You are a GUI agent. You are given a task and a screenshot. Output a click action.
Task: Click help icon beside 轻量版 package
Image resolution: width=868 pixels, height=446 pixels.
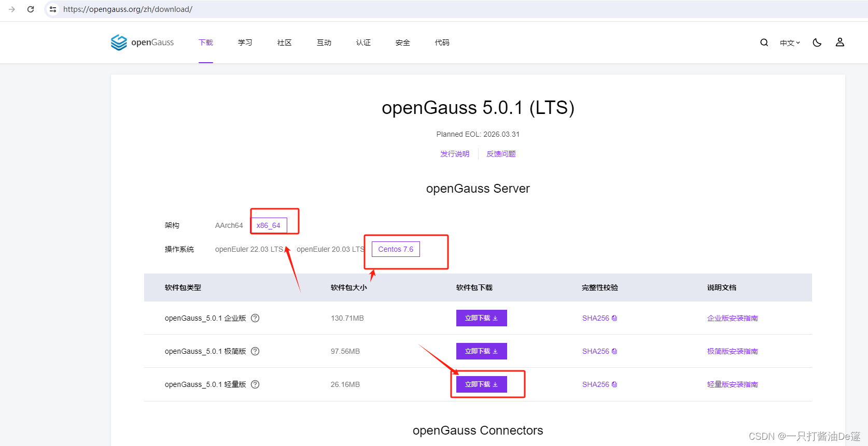click(x=255, y=384)
